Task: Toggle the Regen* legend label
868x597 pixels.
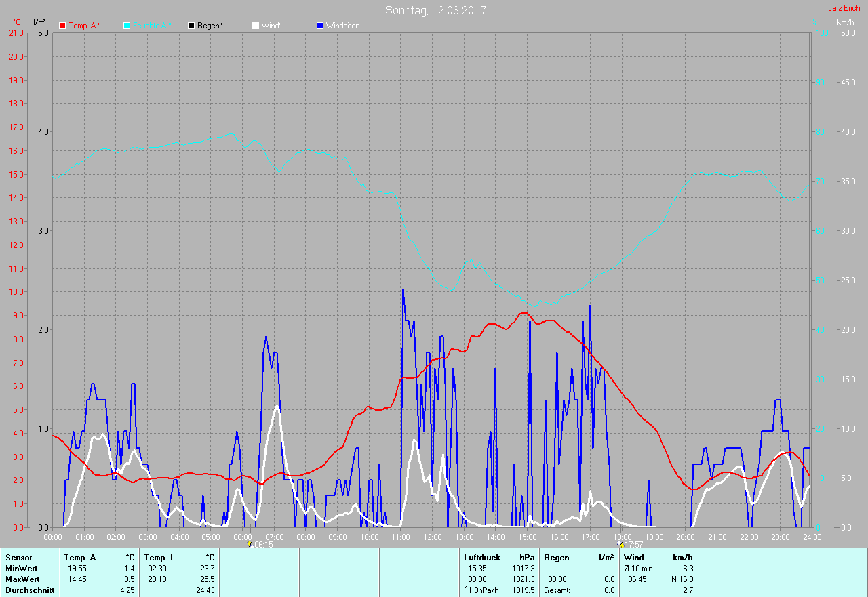Action: [x=210, y=26]
